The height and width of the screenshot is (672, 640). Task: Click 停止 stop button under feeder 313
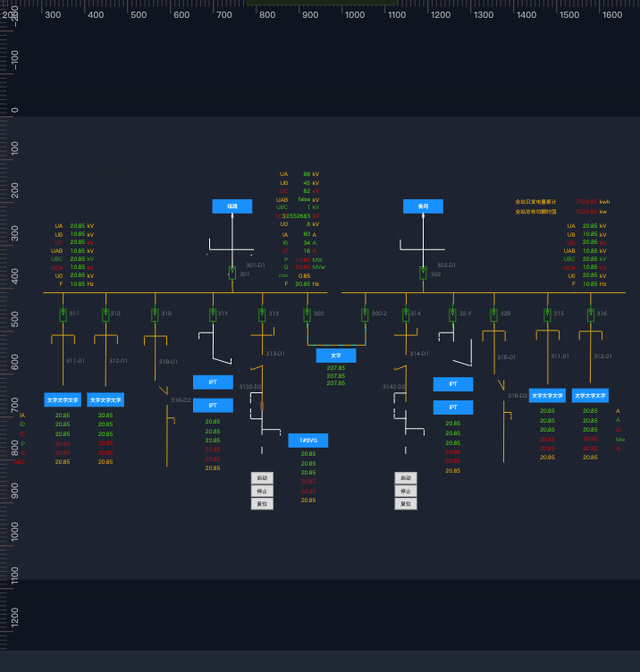coord(262,491)
